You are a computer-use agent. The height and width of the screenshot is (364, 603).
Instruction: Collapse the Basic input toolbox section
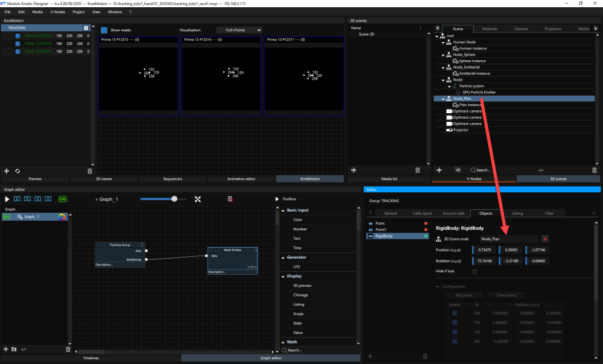[x=283, y=210]
